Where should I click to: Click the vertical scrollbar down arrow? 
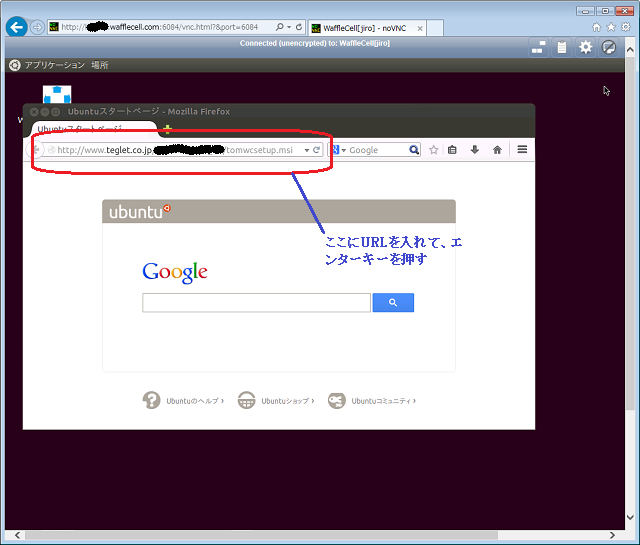pos(630,517)
